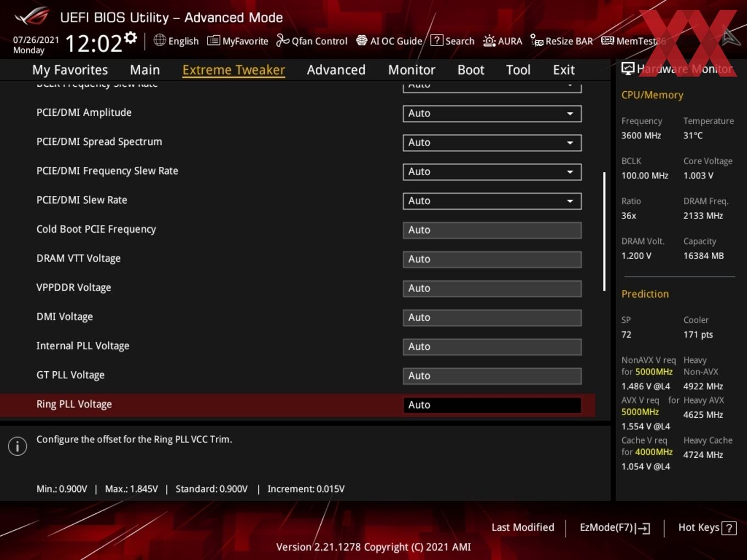
Task: Click the CPU/Memory heading
Action: 653,95
